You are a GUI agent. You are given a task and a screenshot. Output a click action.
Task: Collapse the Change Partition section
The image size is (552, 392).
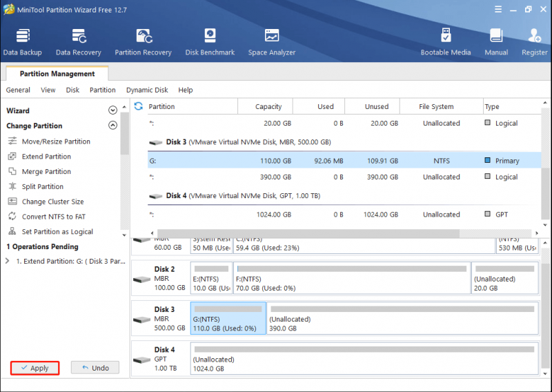tap(112, 126)
